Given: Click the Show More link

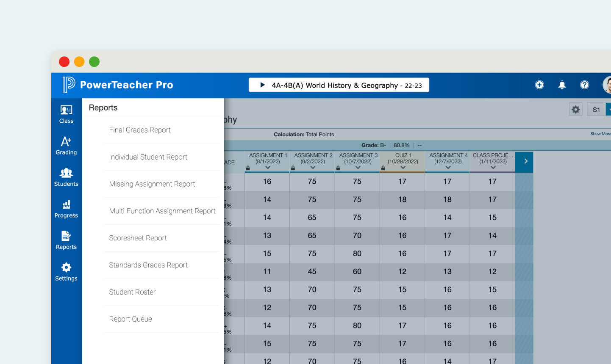Looking at the screenshot, I should pyautogui.click(x=600, y=134).
